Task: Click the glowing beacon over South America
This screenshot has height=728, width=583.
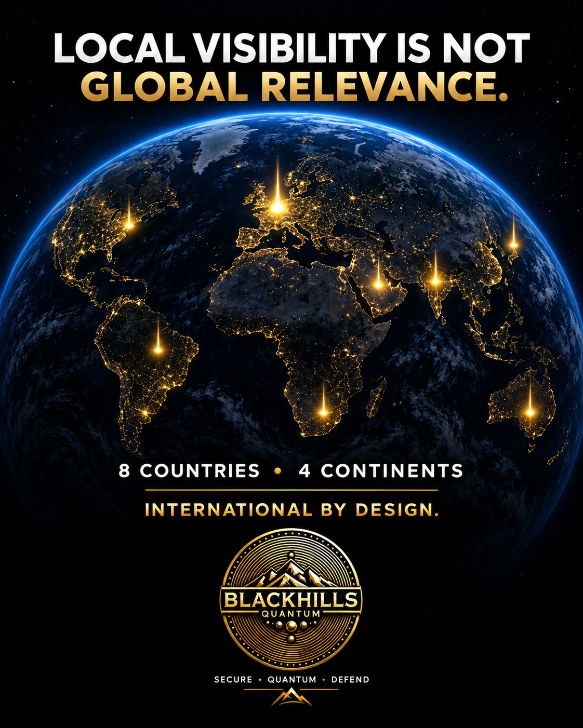Action: point(158,349)
